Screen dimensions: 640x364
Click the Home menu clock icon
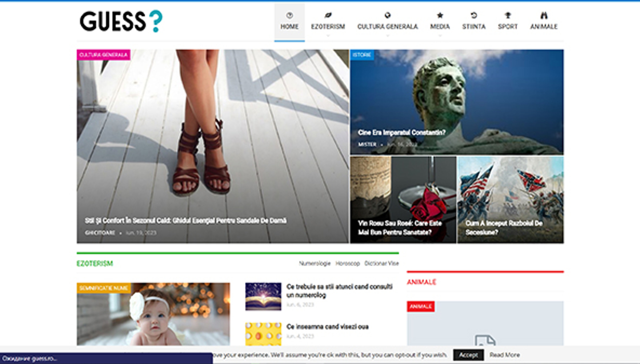coord(289,15)
